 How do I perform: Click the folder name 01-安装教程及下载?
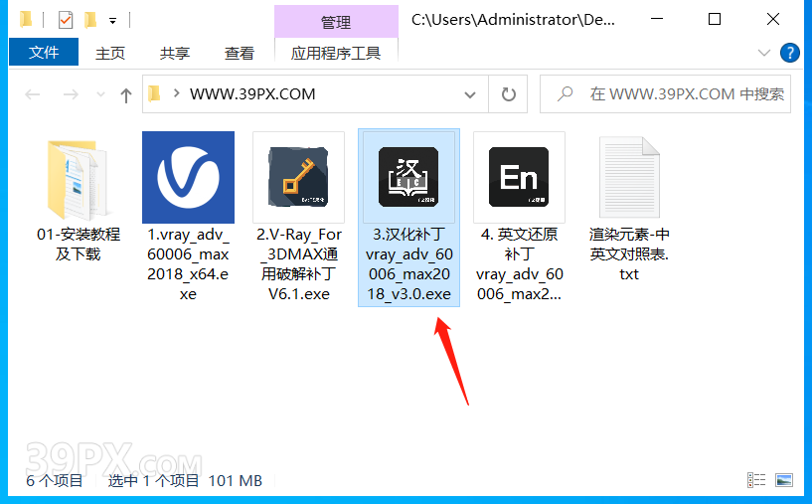(79, 244)
